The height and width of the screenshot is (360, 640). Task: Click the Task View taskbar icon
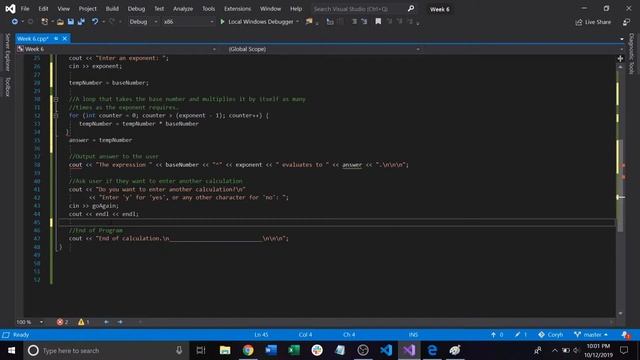click(x=201, y=350)
